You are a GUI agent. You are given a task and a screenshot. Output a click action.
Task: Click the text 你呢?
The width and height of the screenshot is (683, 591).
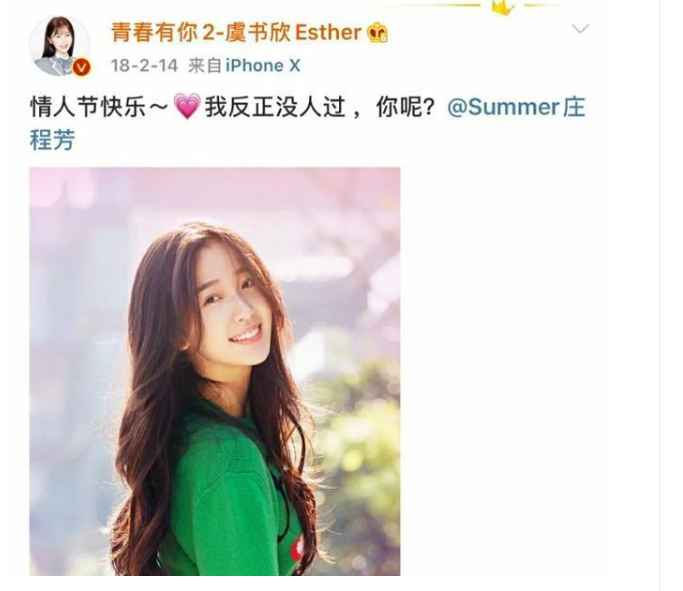pyautogui.click(x=406, y=107)
